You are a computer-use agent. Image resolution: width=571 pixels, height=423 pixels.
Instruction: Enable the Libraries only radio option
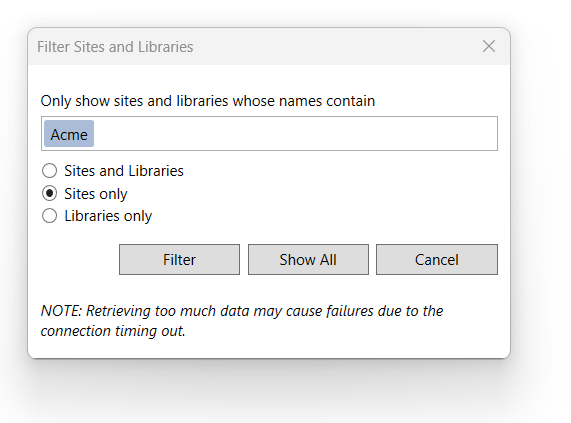pyautogui.click(x=50, y=216)
